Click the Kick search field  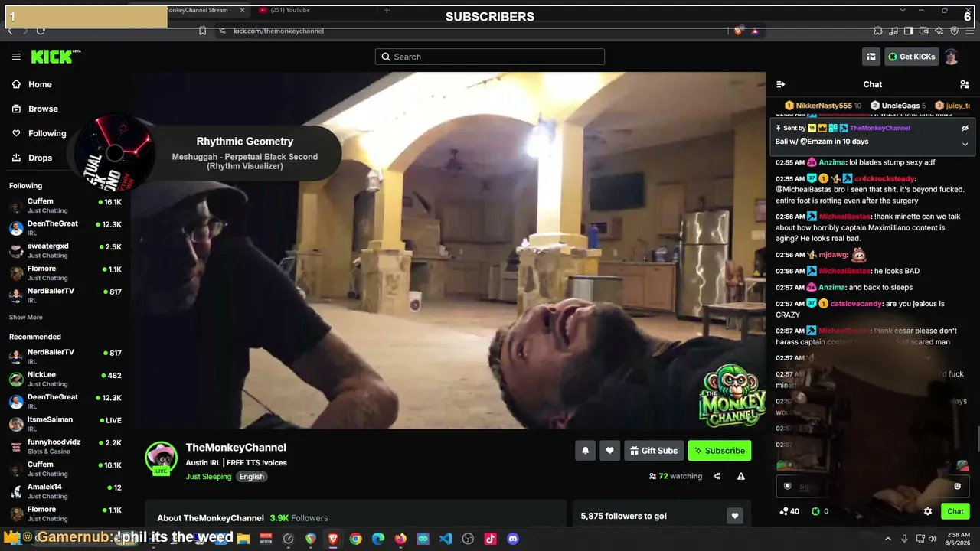click(490, 57)
